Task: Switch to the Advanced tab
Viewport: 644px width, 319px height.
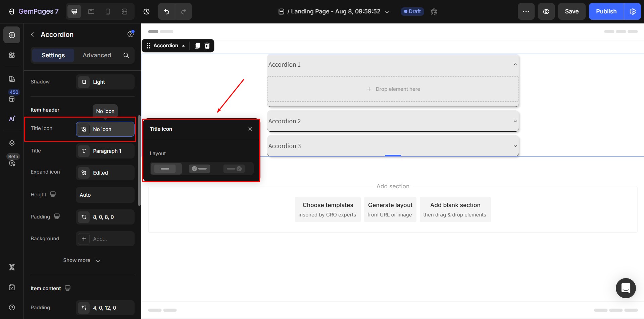Action: tap(97, 55)
